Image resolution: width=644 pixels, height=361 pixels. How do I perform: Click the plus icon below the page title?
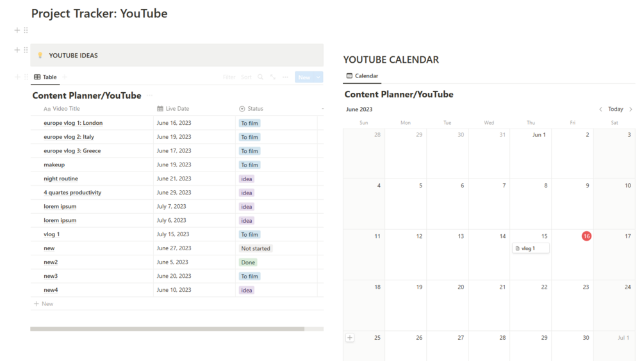[17, 30]
